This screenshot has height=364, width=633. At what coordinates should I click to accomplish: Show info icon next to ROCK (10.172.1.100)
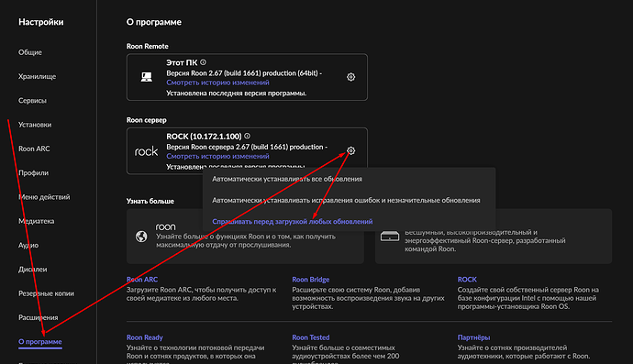click(x=247, y=137)
